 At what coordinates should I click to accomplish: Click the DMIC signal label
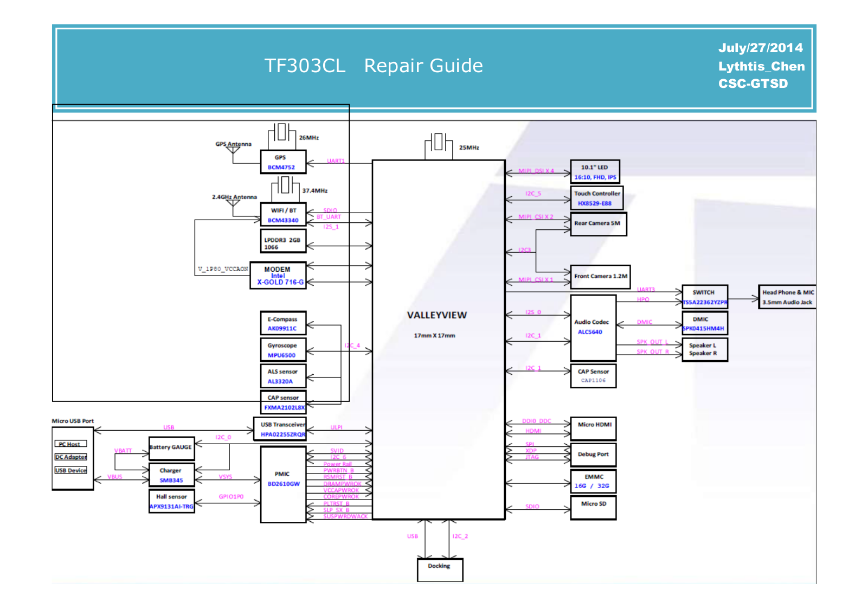645,322
